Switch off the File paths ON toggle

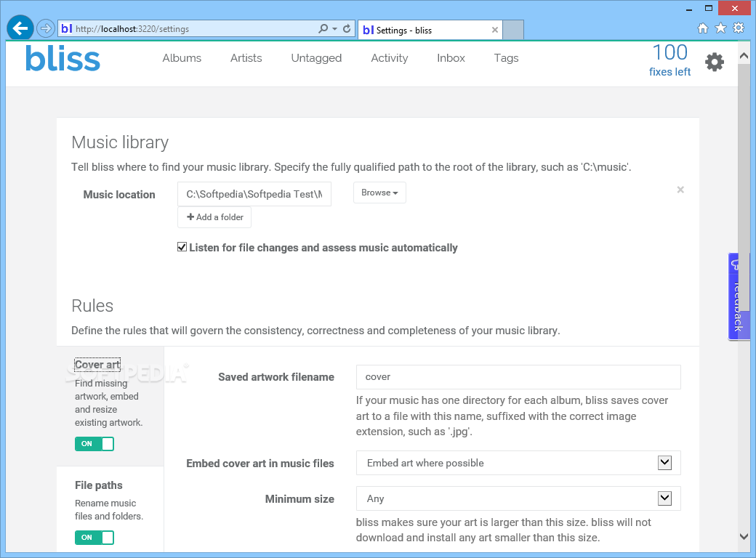pos(94,537)
